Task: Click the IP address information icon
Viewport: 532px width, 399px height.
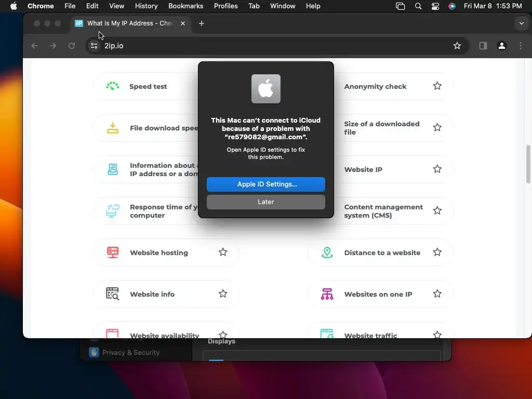Action: [x=113, y=169]
